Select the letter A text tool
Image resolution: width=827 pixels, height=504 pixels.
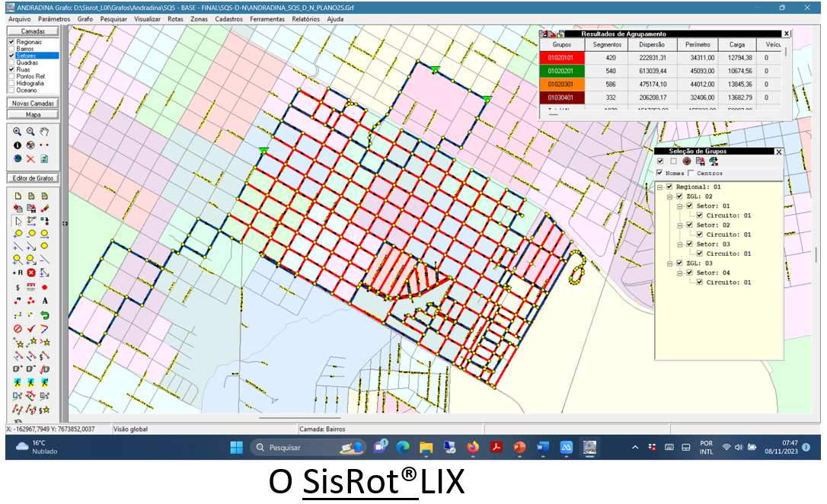45,301
